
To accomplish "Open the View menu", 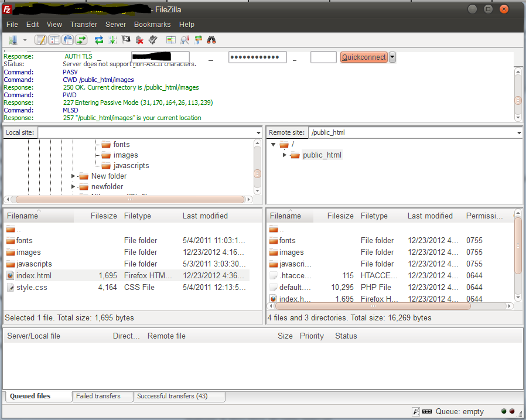I will [54, 25].
